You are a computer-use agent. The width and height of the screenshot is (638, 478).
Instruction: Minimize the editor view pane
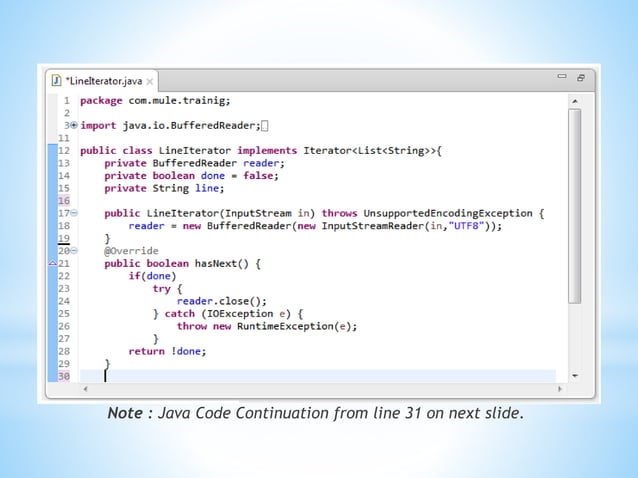pyautogui.click(x=562, y=76)
